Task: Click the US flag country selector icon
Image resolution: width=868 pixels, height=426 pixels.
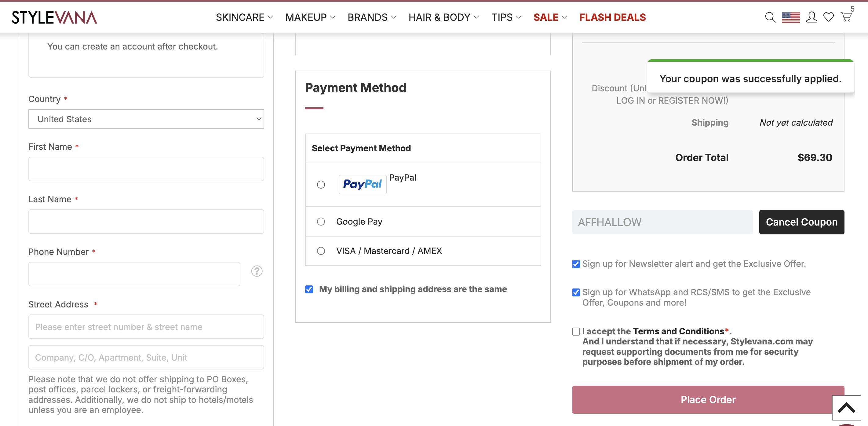Action: (x=790, y=17)
